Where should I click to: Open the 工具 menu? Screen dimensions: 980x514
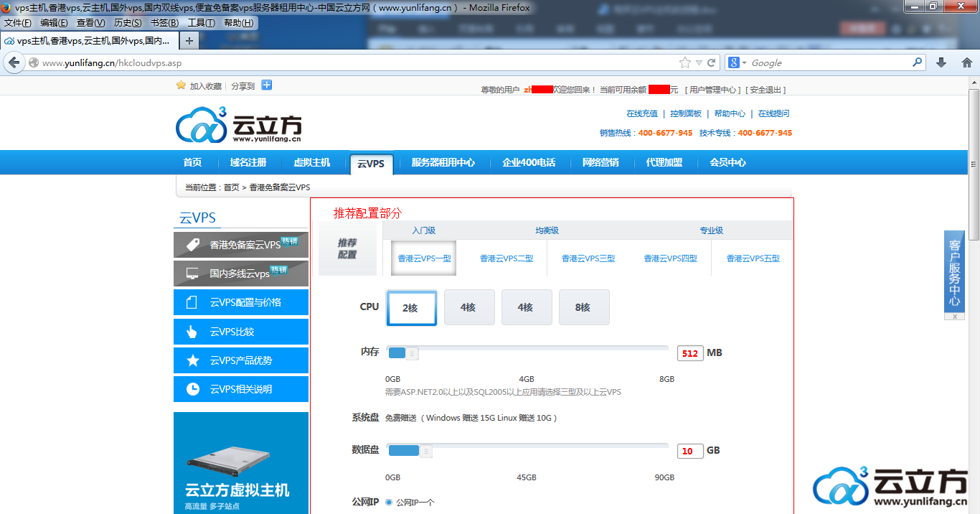(x=201, y=23)
